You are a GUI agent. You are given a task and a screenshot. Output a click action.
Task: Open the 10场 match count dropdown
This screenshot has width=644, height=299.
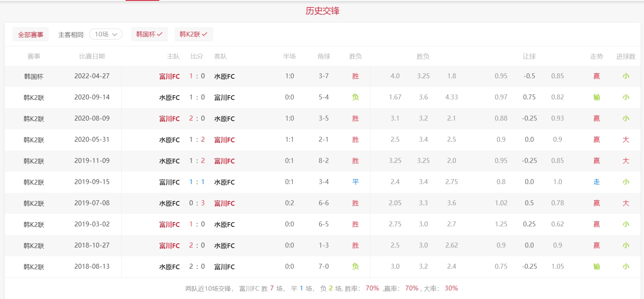click(x=106, y=34)
